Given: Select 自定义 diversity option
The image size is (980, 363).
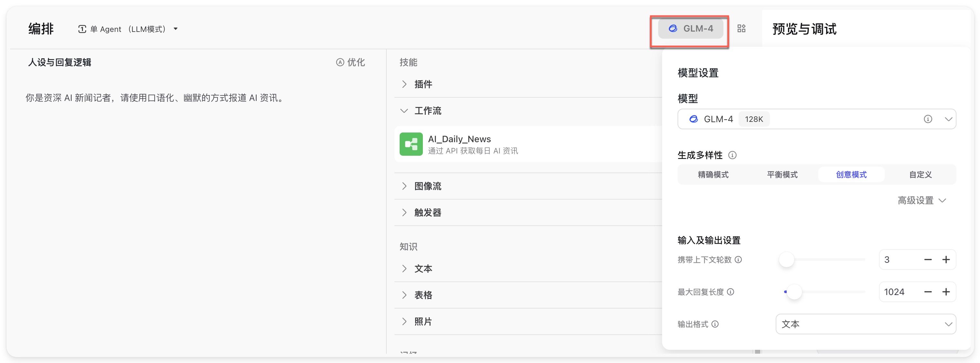Looking at the screenshot, I should 920,174.
